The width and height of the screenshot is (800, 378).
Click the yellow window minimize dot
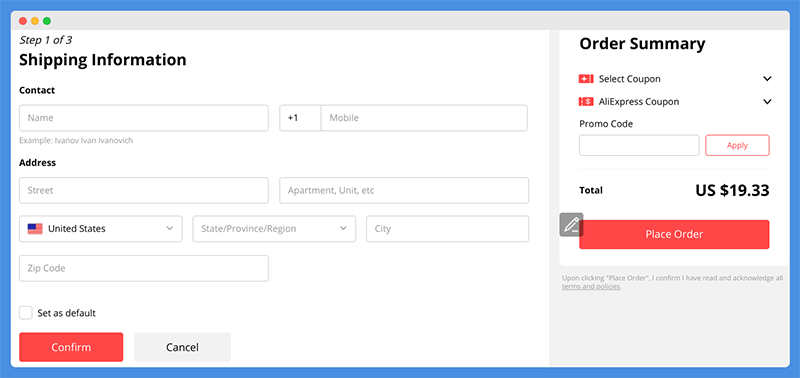35,21
